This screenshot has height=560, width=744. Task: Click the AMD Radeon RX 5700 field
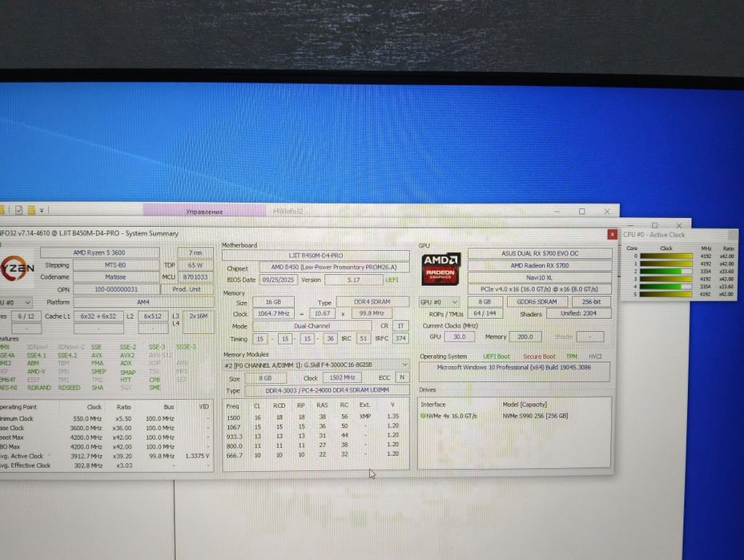540,265
